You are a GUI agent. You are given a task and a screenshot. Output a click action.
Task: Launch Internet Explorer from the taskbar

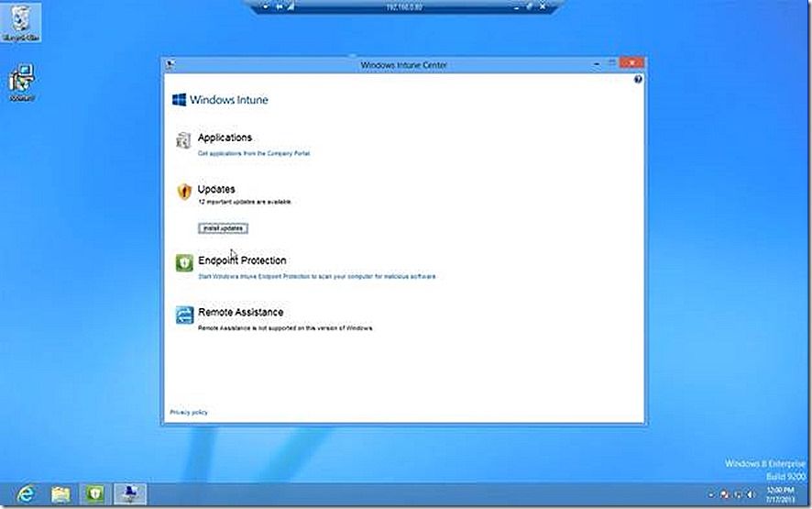[x=26, y=493]
